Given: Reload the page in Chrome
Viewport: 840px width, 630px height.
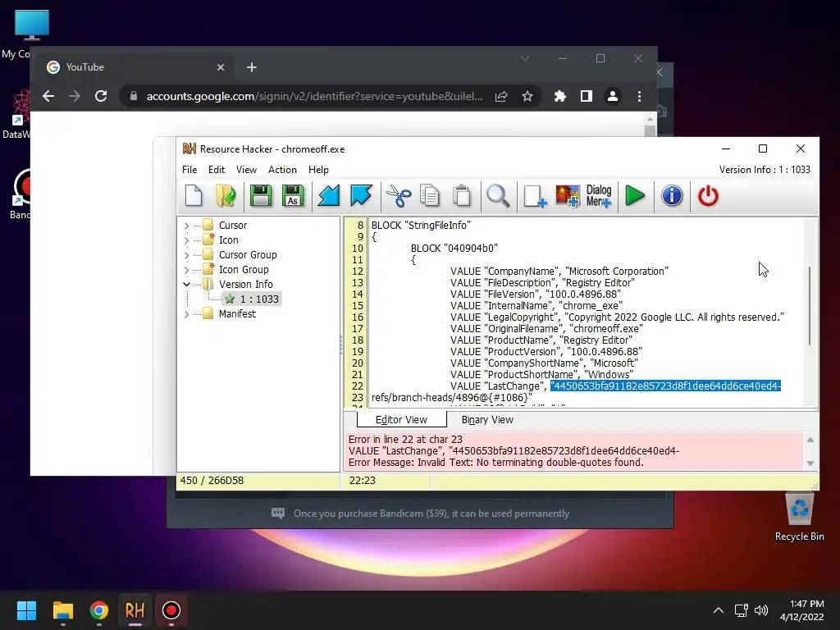Looking at the screenshot, I should pyautogui.click(x=101, y=97).
